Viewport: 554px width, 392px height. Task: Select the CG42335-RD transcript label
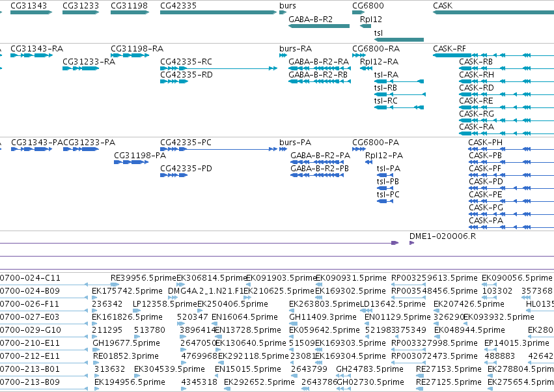pyautogui.click(x=186, y=75)
